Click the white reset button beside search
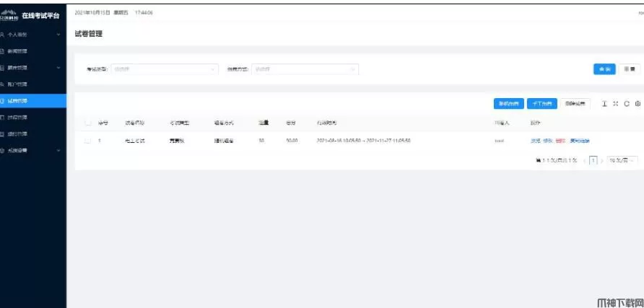 click(630, 69)
